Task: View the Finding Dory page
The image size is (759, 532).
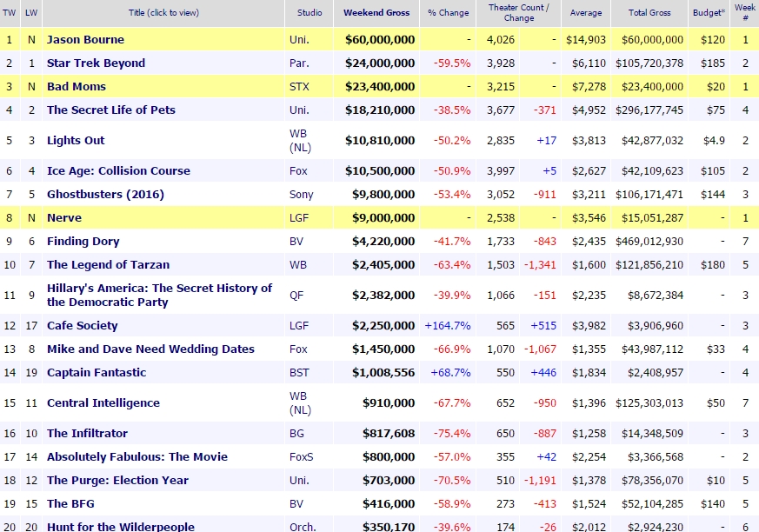Action: click(x=83, y=241)
